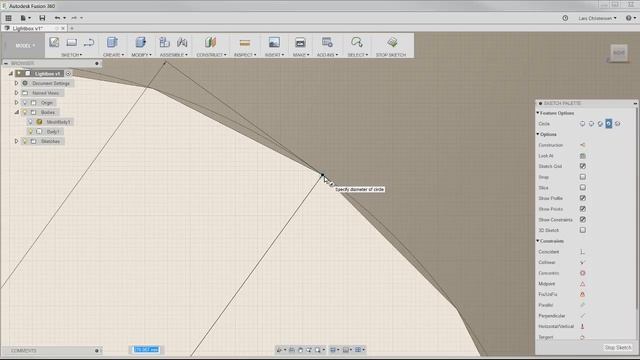Click the ViewCube in the corner
The height and width of the screenshot is (360, 640).
tap(619, 53)
